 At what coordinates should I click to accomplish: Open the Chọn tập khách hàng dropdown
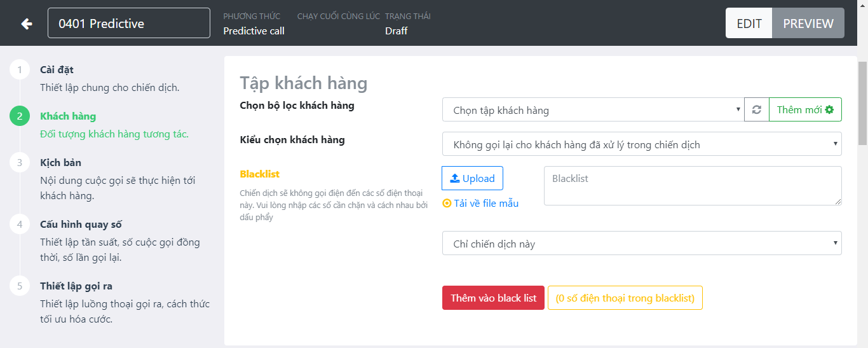(593, 109)
